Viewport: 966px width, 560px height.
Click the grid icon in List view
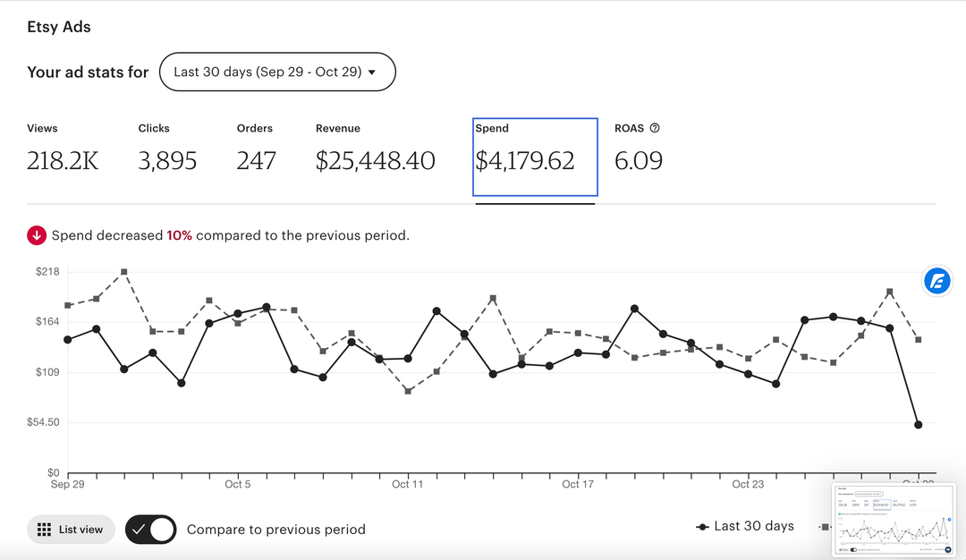click(44, 530)
